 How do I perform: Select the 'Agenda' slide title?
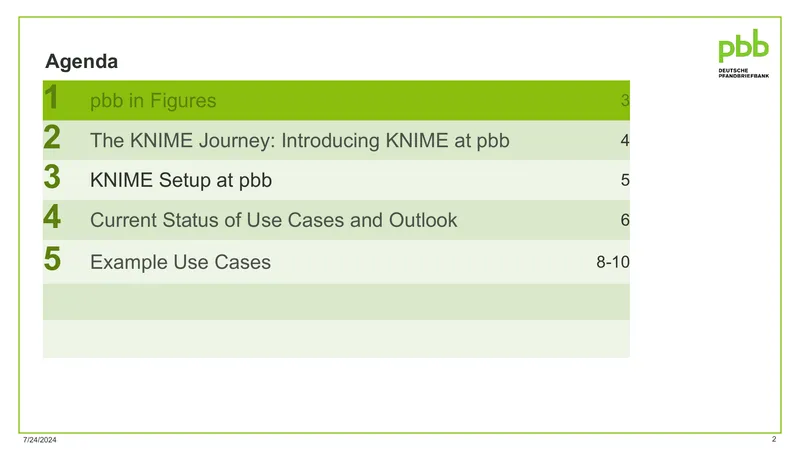pyautogui.click(x=82, y=62)
